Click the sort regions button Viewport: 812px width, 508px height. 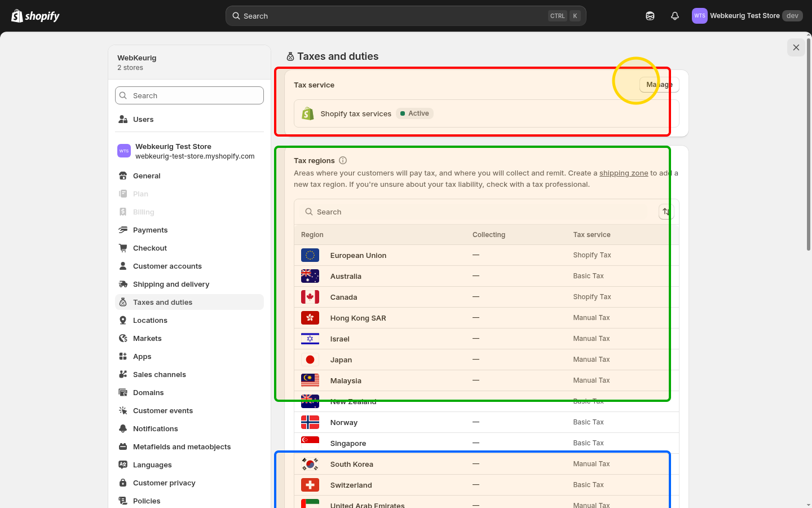pyautogui.click(x=667, y=212)
